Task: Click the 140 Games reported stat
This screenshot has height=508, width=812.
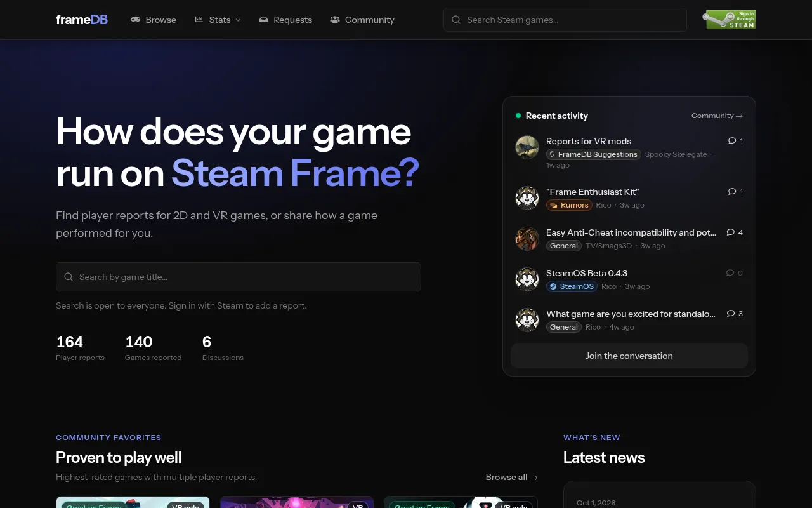Action: coord(153,348)
